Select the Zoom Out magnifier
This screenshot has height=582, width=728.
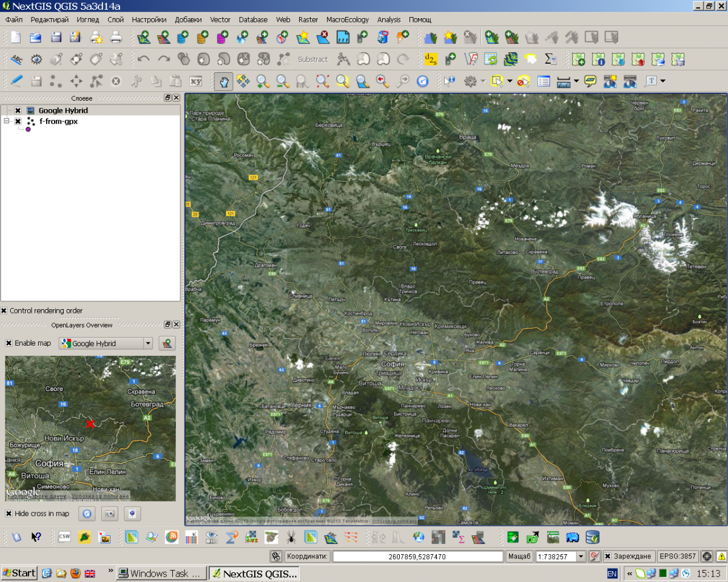click(283, 81)
